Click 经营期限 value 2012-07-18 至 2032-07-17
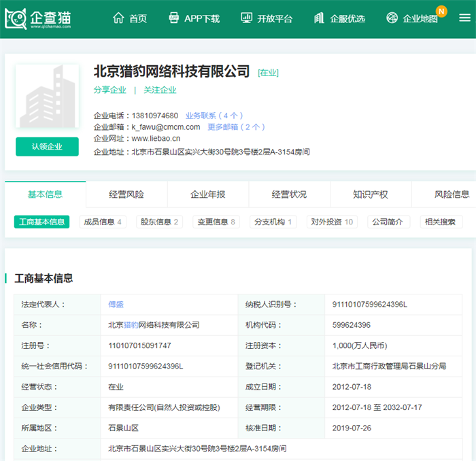476x461 pixels. tap(377, 407)
